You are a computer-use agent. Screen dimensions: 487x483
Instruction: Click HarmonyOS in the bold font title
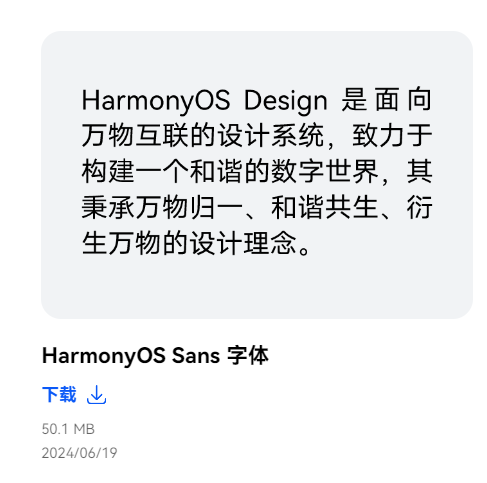[x=104, y=356]
